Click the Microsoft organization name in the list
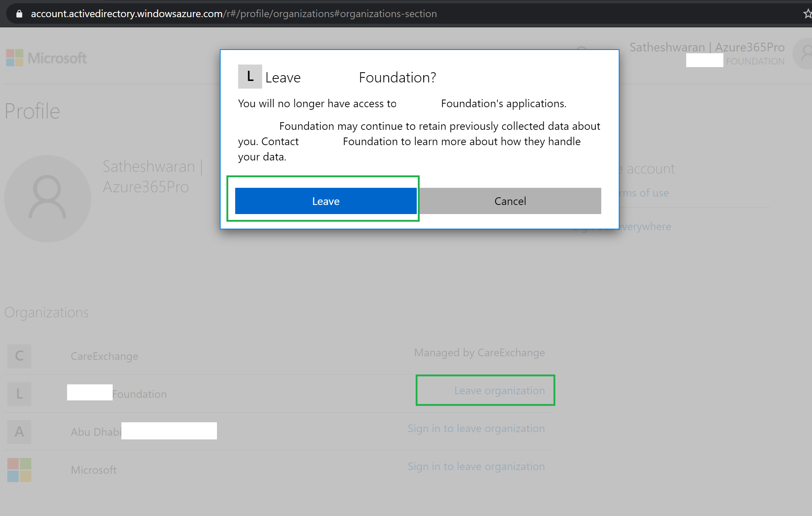Image resolution: width=812 pixels, height=516 pixels. (x=94, y=470)
